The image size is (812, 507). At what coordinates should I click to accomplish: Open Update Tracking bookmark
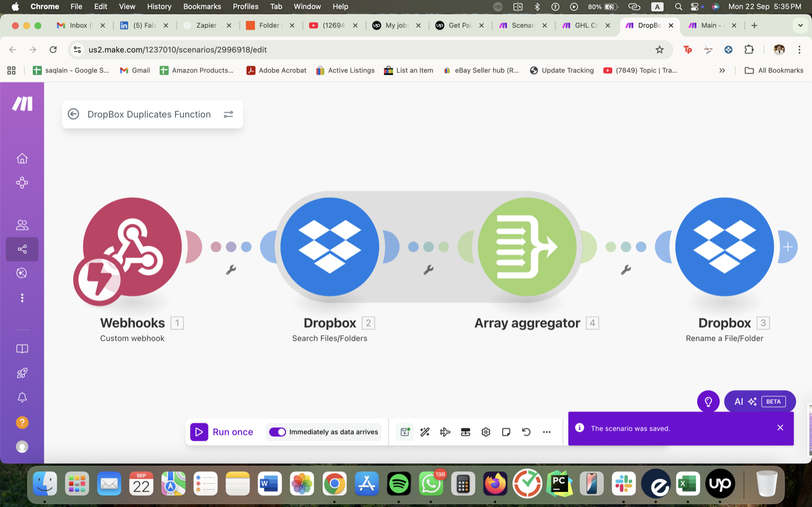[x=561, y=70]
